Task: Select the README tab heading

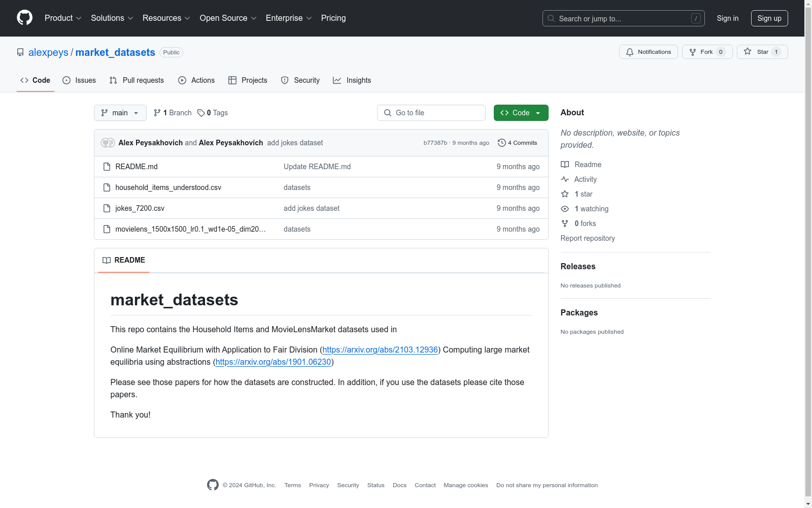Action: tap(124, 260)
